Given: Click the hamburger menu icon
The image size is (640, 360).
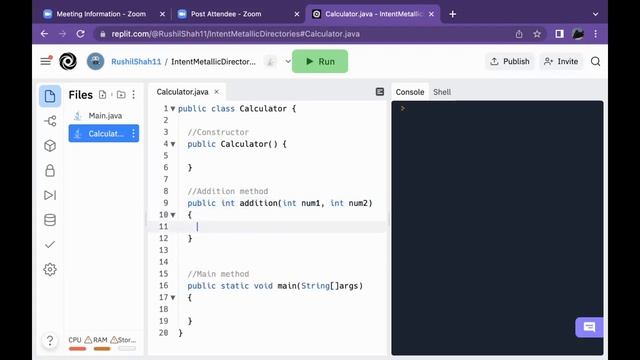Looking at the screenshot, I should 46,61.
